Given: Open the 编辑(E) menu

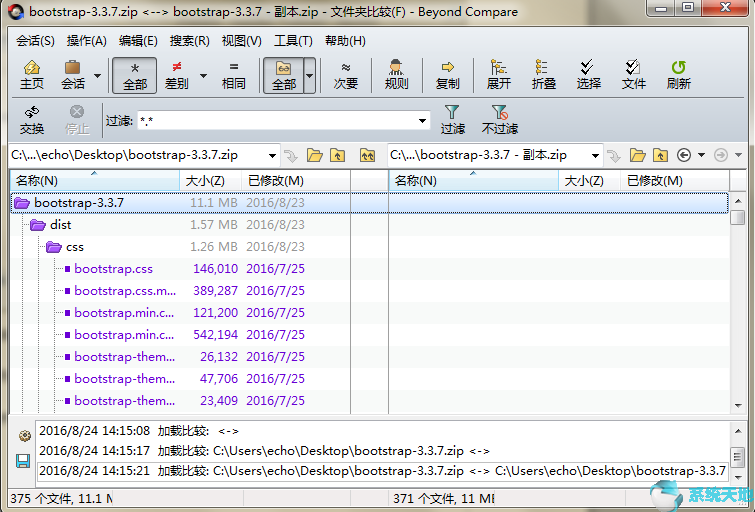Looking at the screenshot, I should coord(138,41).
